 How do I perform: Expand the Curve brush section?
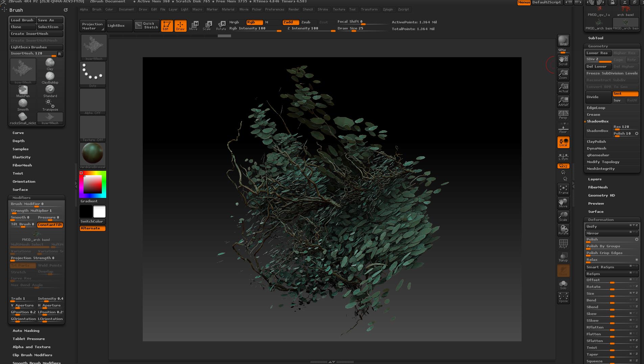click(18, 133)
